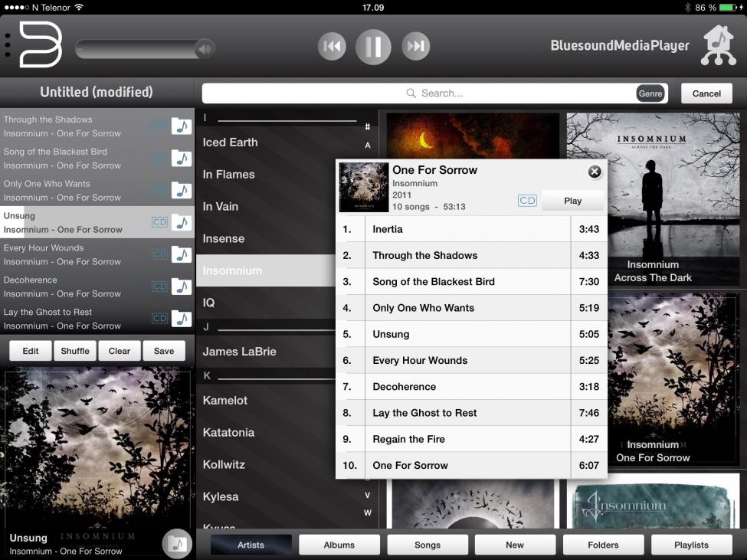Tap the music note icon for Only One Who Wants
747x560 pixels.
click(182, 191)
